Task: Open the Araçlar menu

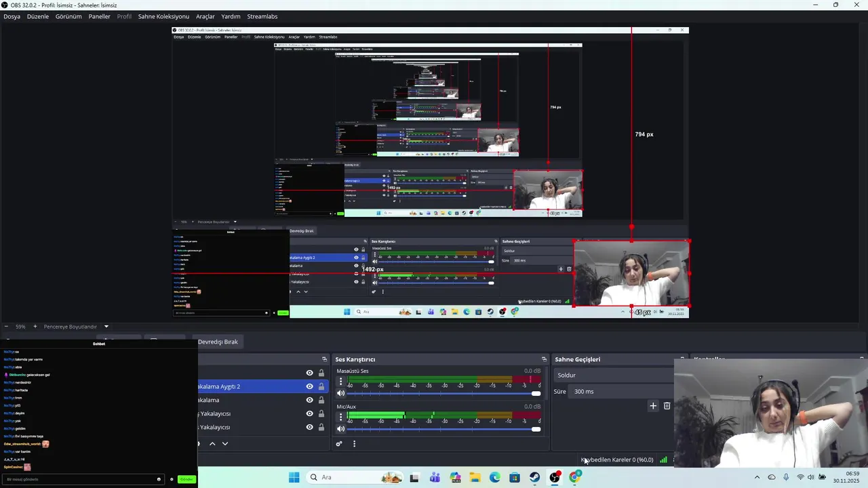Action: [x=205, y=16]
